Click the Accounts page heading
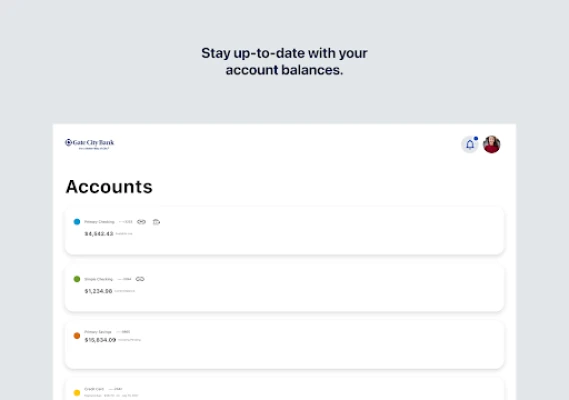 point(109,187)
